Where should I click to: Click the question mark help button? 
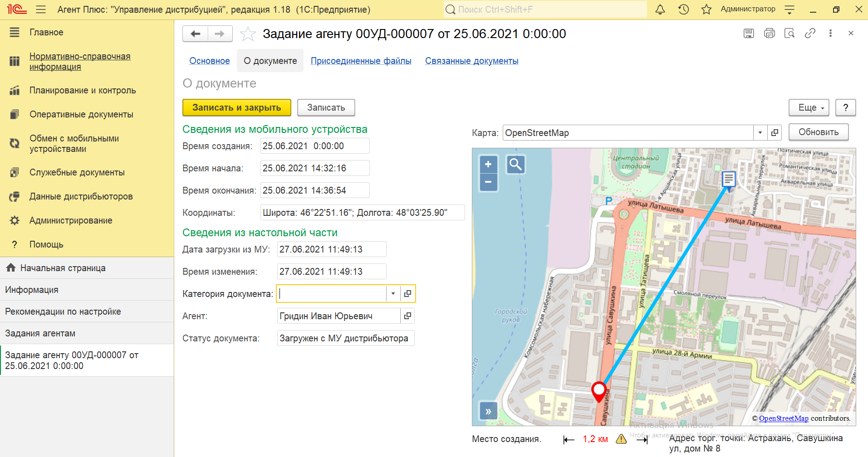[x=846, y=107]
